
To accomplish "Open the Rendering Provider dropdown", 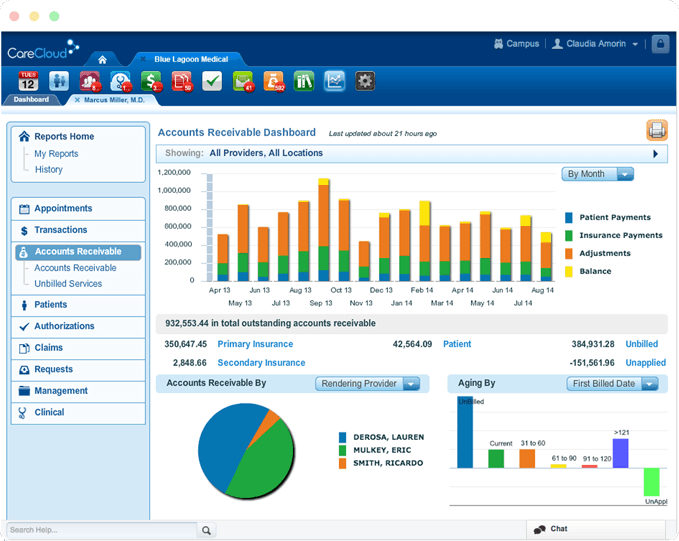I will click(367, 384).
